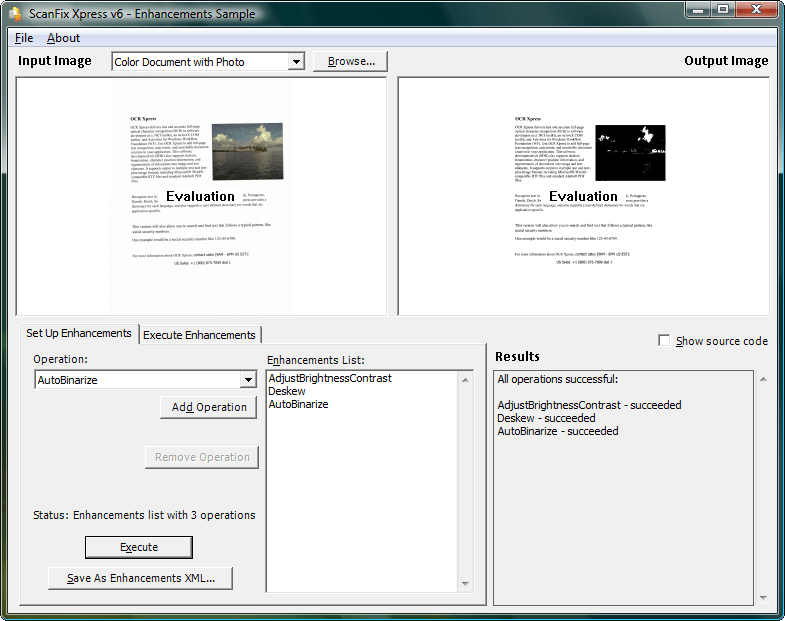Open the About menu
Viewport: 785px width, 621px height.
pyautogui.click(x=63, y=38)
